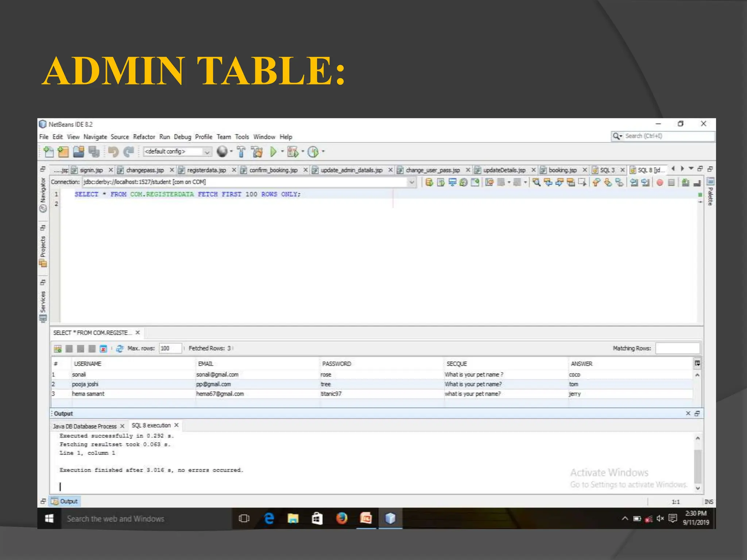This screenshot has width=747, height=560.
Task: Expand the Profile Project dropdown arrow
Action: 323,151
